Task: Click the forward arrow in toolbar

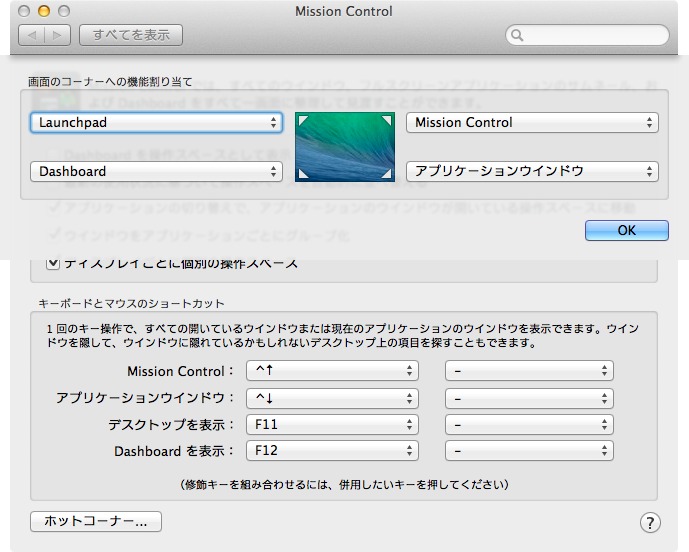Action: pyautogui.click(x=58, y=35)
